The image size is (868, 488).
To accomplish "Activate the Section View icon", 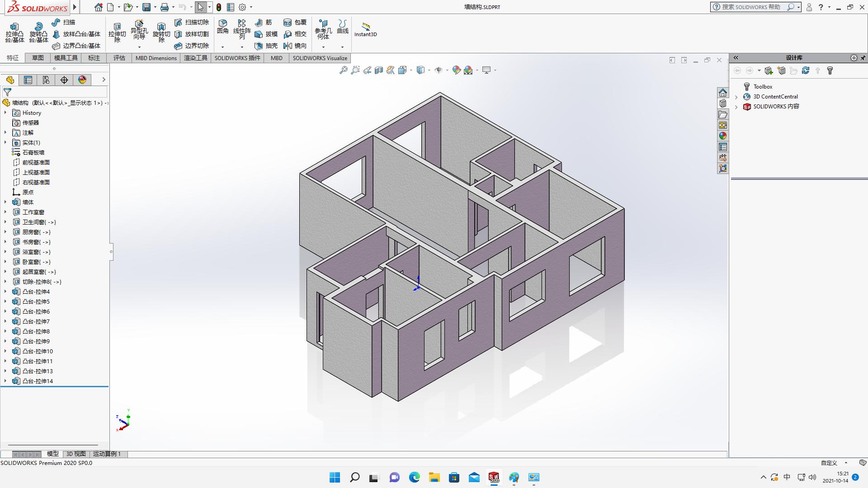I will click(x=379, y=70).
